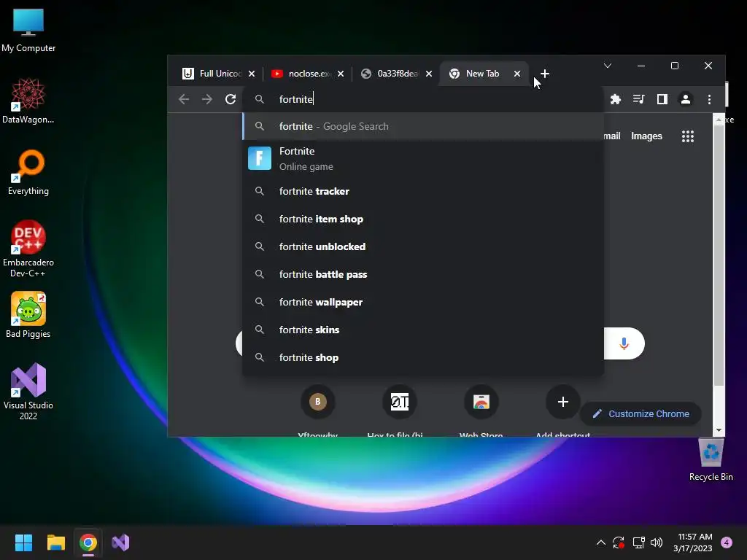The height and width of the screenshot is (560, 747).
Task: Open Visual Studio 2022 desktop shortcut
Action: click(28, 392)
